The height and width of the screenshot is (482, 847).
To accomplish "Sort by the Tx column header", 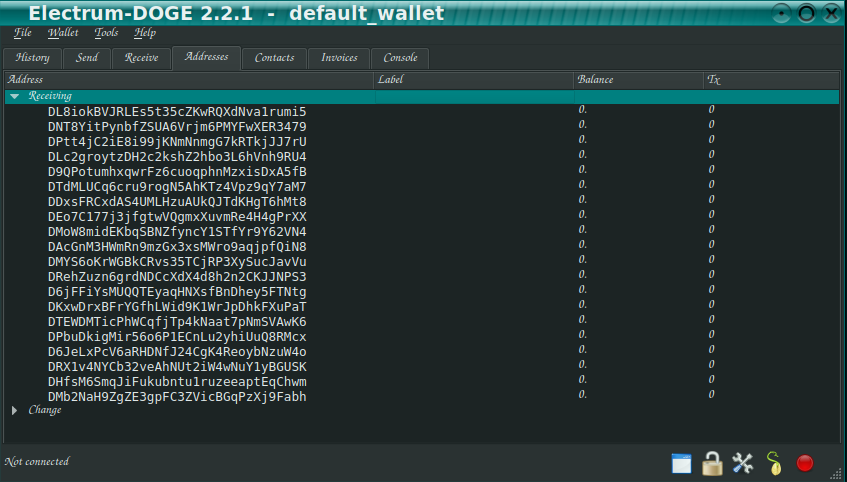I will click(x=771, y=80).
